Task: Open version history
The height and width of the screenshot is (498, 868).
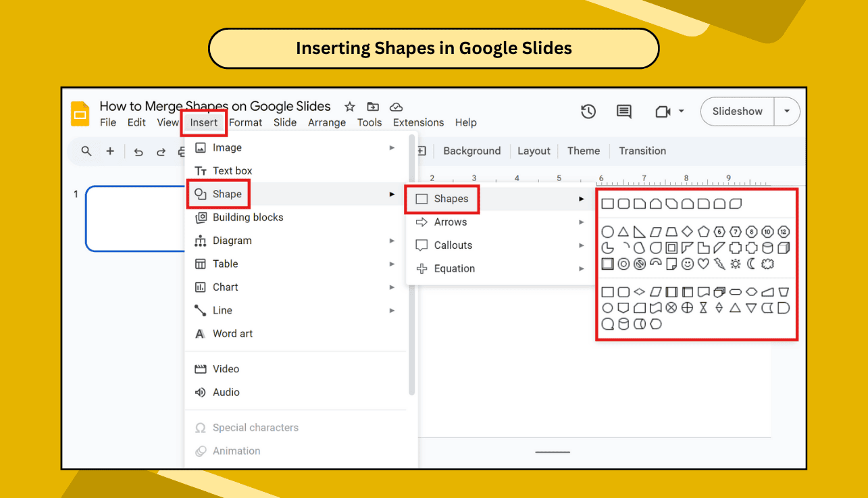Action: (588, 111)
